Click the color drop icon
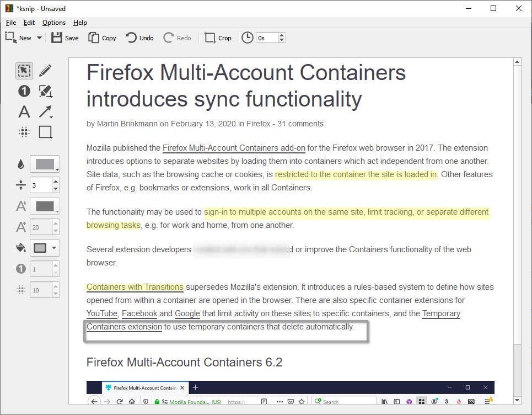Screen dimensions: 532x415 [x=21, y=164]
